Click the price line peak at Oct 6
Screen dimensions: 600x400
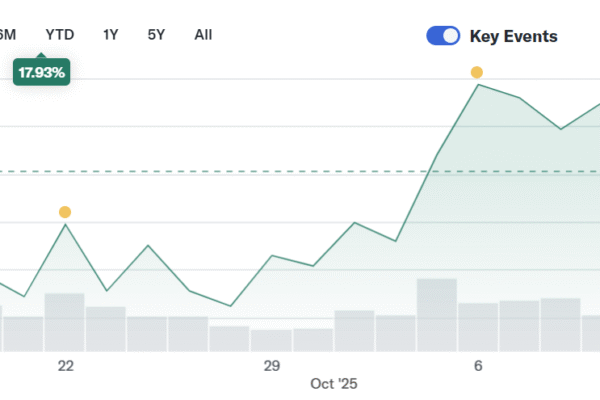pos(478,85)
